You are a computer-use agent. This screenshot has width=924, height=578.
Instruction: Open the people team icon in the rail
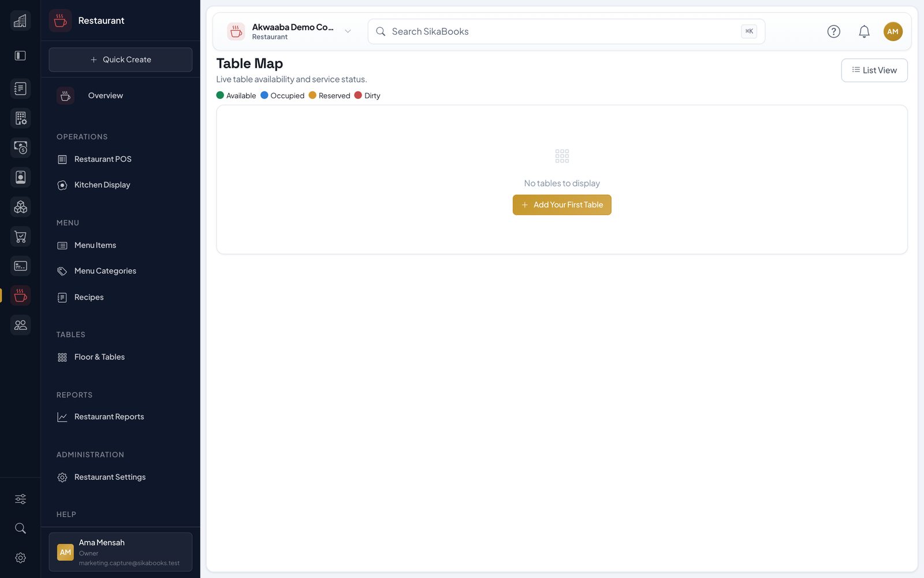(20, 325)
